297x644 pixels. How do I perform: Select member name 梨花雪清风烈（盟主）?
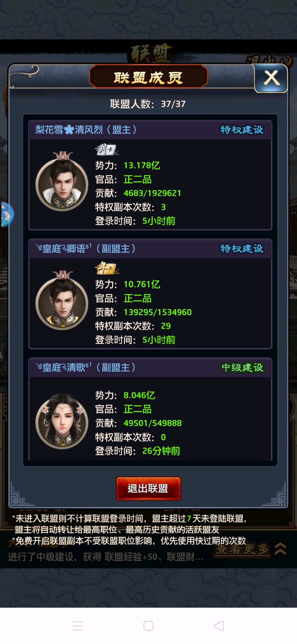pyautogui.click(x=86, y=130)
